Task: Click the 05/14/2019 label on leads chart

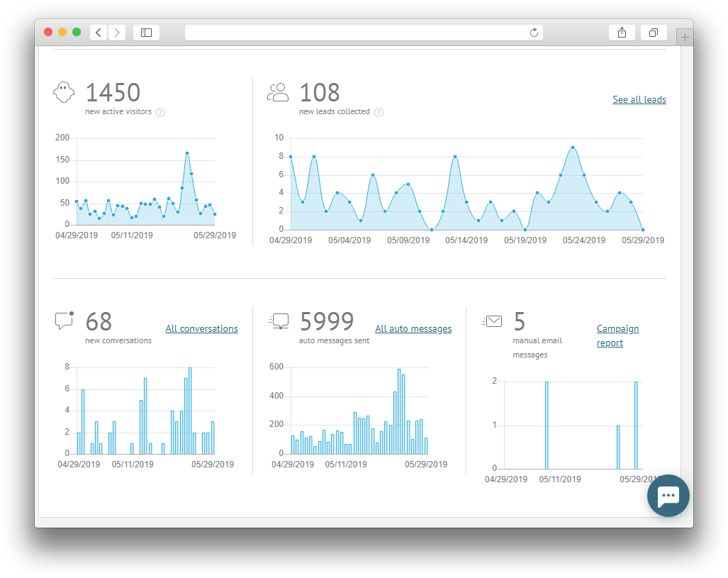Action: pos(466,240)
